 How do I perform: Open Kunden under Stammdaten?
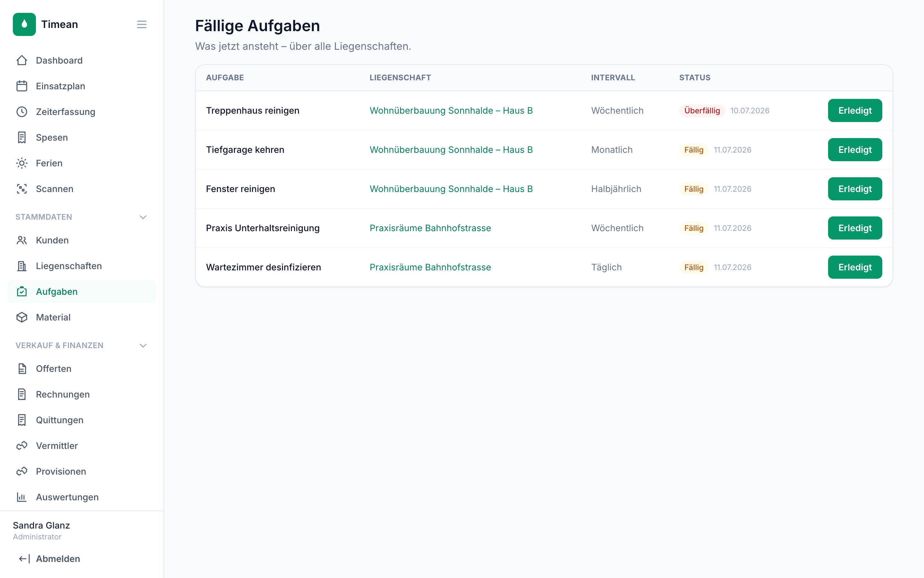tap(82, 240)
